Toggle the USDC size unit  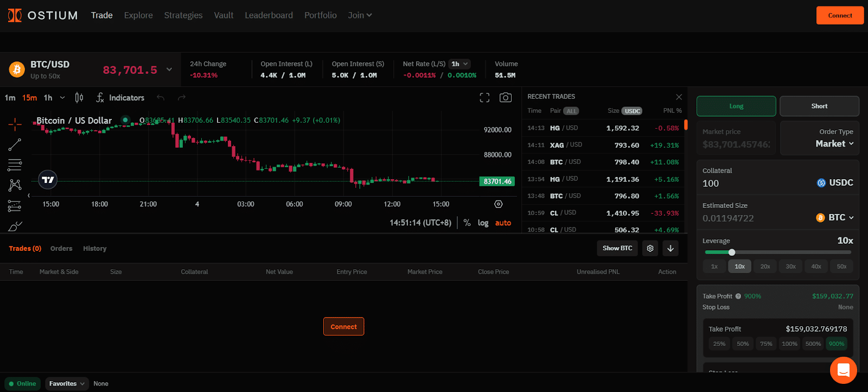[632, 111]
